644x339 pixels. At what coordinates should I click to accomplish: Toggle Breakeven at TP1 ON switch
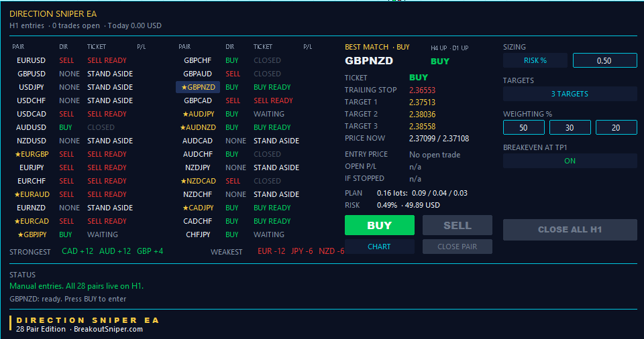[x=570, y=161]
